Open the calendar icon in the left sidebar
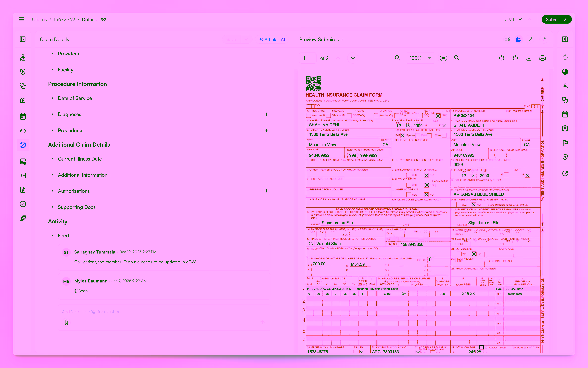Image resolution: width=588 pixels, height=368 pixels. click(23, 116)
